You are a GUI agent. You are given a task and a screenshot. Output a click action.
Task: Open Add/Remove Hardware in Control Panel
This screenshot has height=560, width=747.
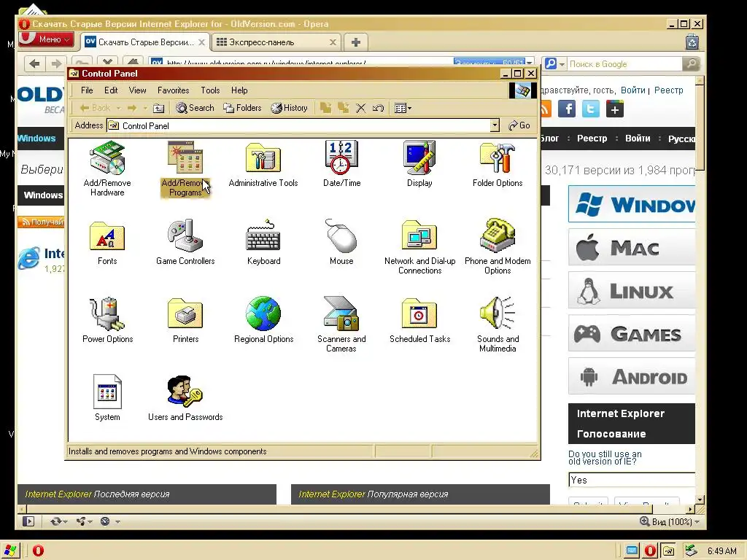[x=107, y=168]
